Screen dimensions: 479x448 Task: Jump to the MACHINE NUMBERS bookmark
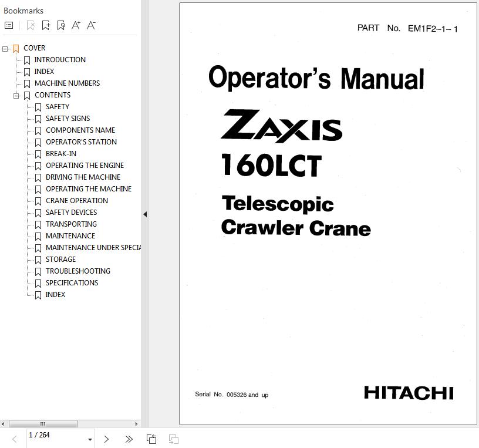click(x=67, y=83)
